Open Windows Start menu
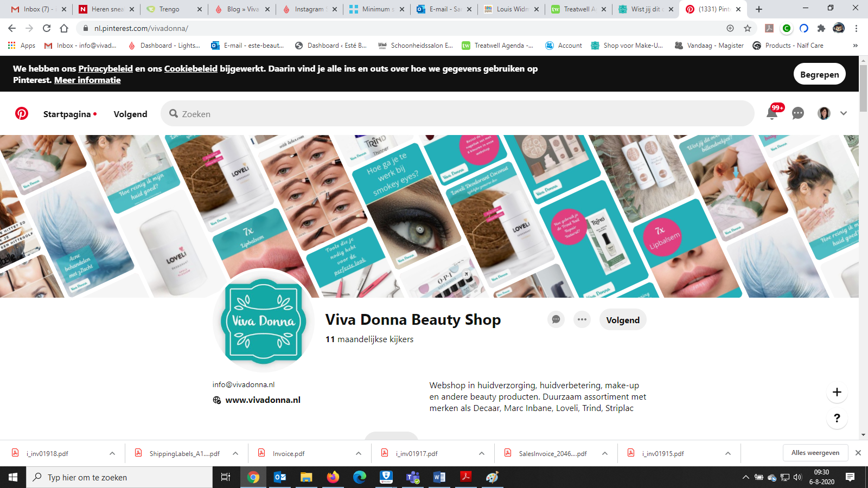 (x=13, y=477)
